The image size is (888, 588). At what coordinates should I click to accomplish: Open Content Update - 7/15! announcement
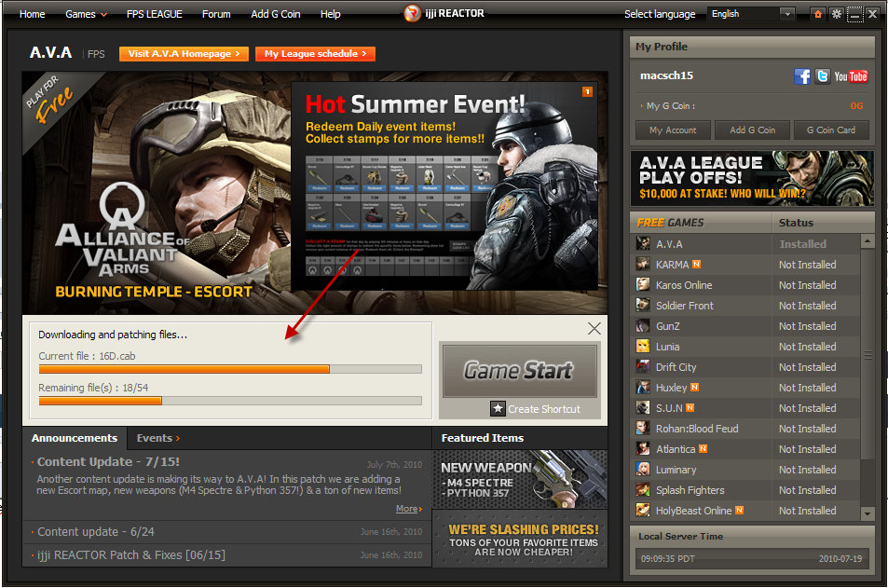(x=108, y=461)
